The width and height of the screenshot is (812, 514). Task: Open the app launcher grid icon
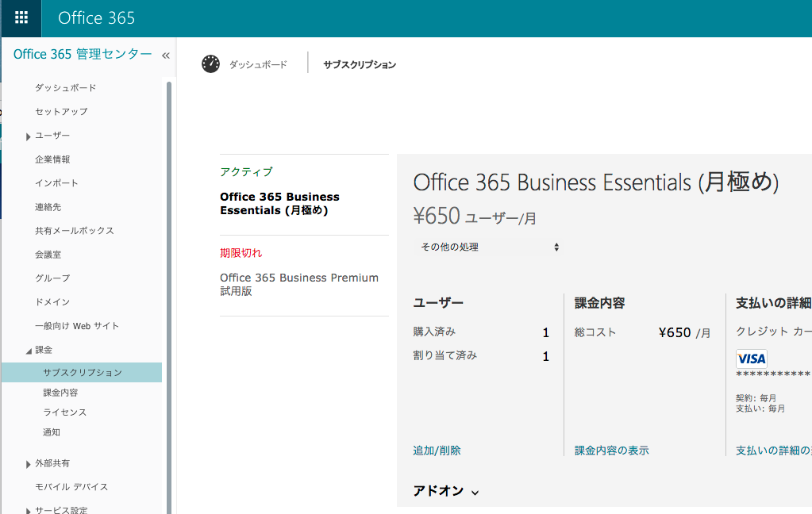pyautogui.click(x=21, y=18)
